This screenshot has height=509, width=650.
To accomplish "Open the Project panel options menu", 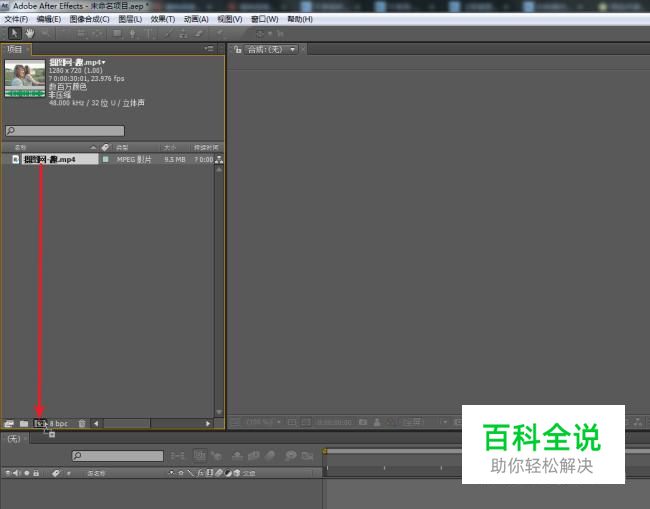I will point(209,49).
